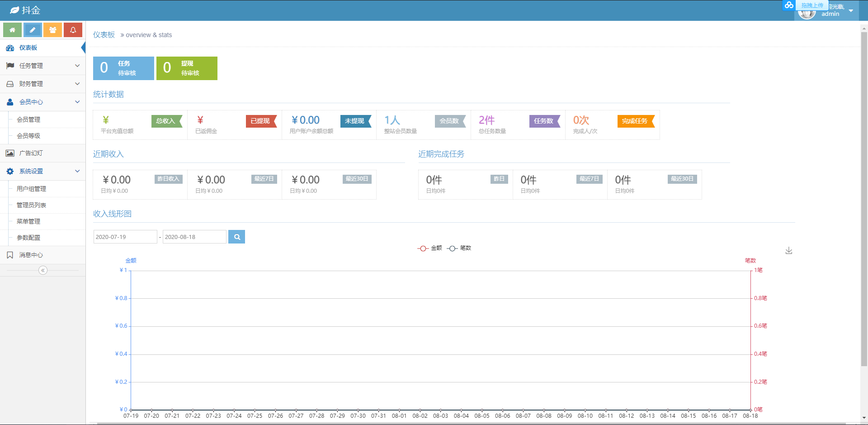This screenshot has height=425, width=868.
Task: Download chart image via save icon
Action: tap(788, 251)
